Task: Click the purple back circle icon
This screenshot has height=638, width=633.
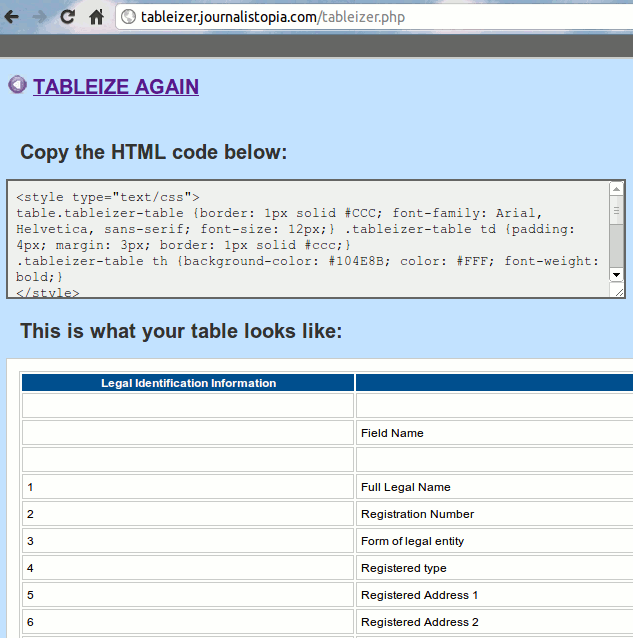Action: (x=17, y=85)
